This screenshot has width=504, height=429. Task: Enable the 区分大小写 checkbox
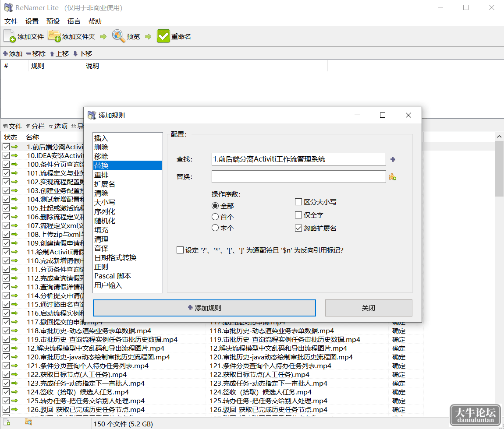298,202
